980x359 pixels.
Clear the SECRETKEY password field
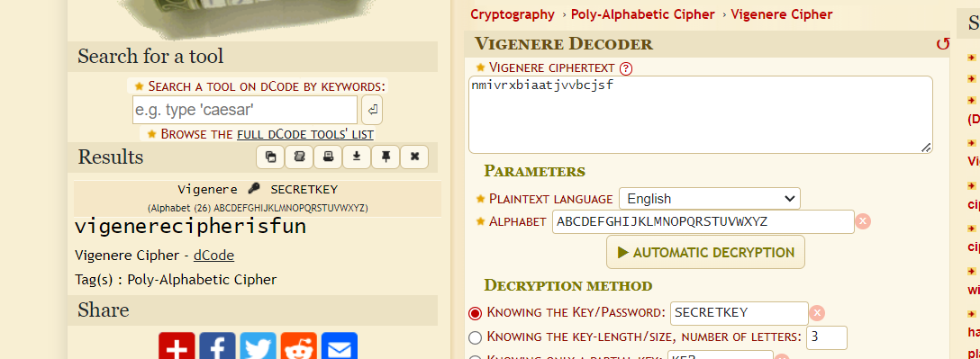817,313
